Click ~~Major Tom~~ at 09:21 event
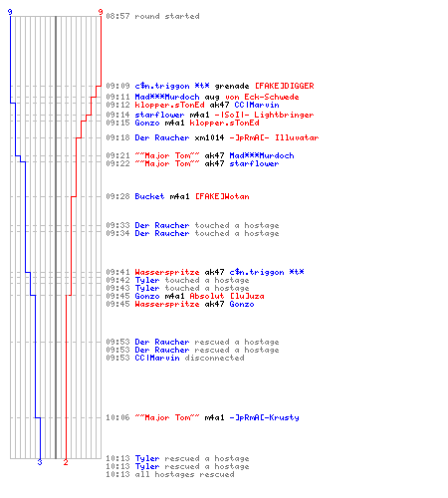Image resolution: width=448 pixels, height=498 pixels. (x=167, y=155)
